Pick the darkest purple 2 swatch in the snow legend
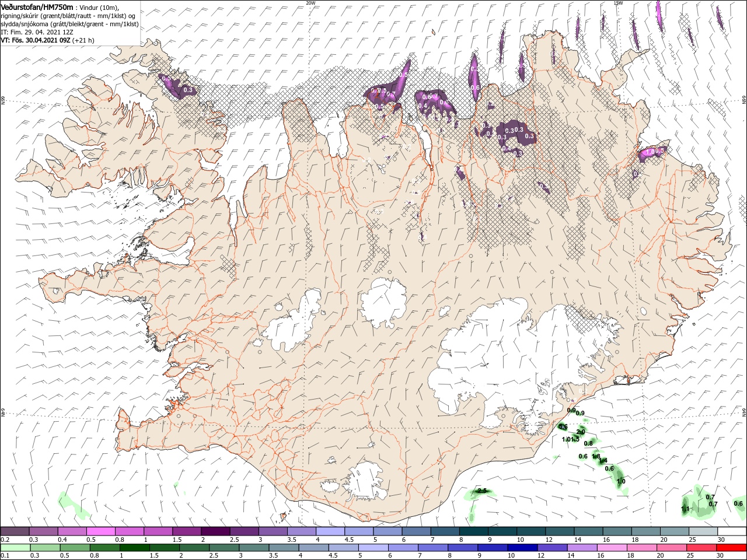The image size is (747, 560). coord(215,531)
